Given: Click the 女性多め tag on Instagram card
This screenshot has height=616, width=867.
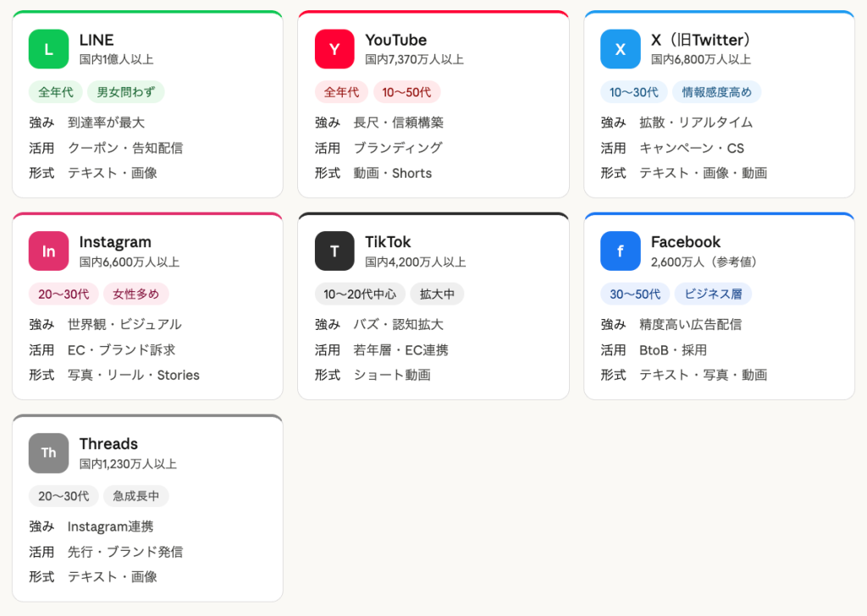Looking at the screenshot, I should [x=135, y=294].
